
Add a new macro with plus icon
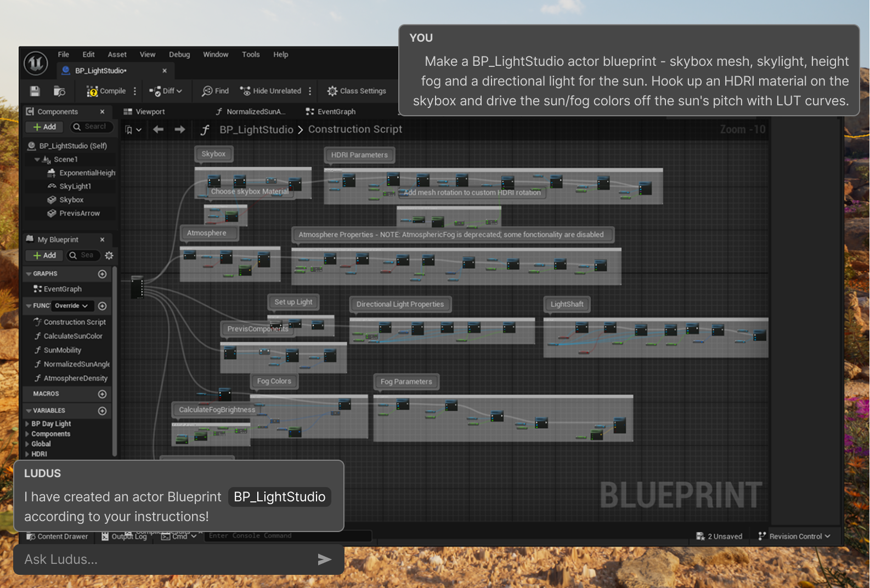tap(102, 394)
